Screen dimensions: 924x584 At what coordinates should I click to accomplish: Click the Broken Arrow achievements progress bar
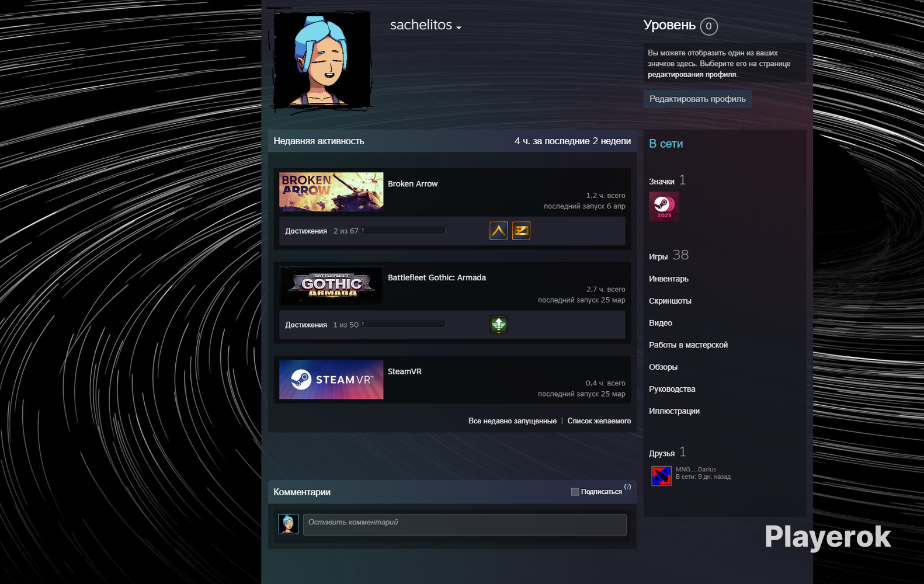(x=404, y=230)
